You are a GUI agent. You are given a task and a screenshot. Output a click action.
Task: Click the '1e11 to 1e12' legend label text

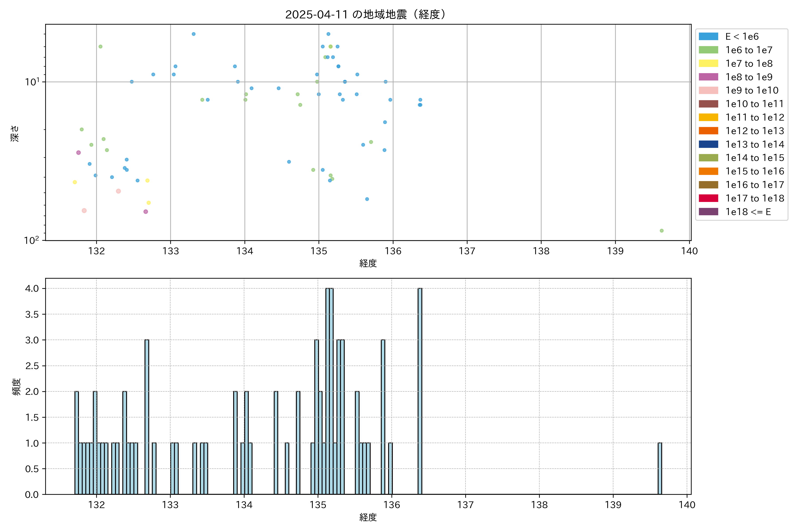pos(755,117)
